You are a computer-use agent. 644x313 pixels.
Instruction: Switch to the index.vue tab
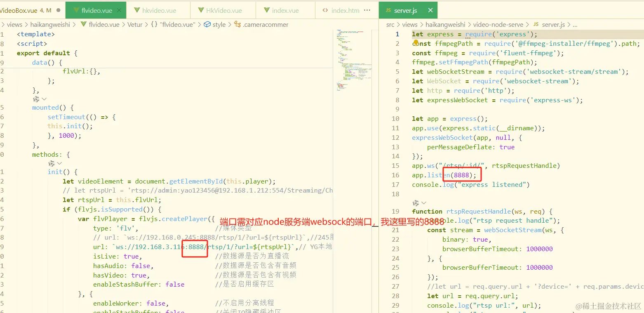(x=285, y=10)
